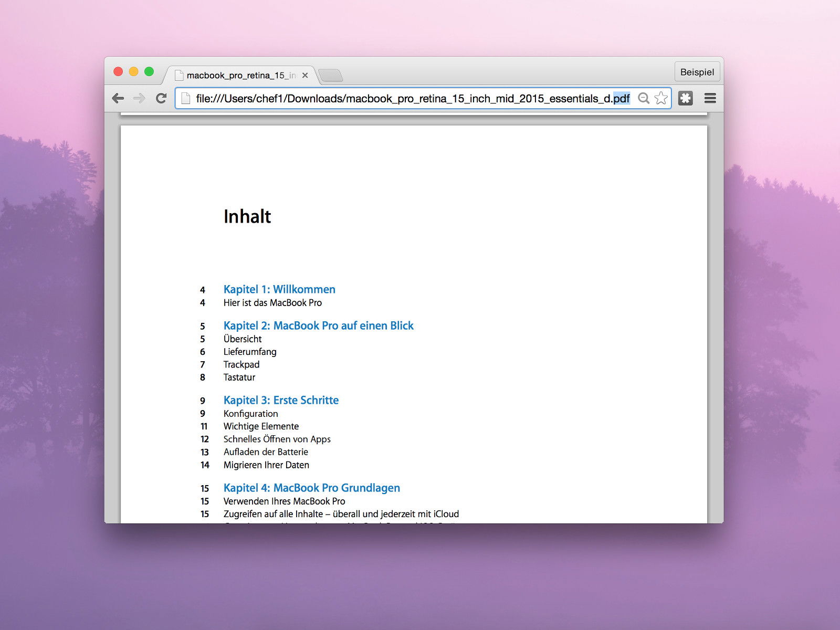
Task: Click the Inhalt heading
Action: click(247, 216)
